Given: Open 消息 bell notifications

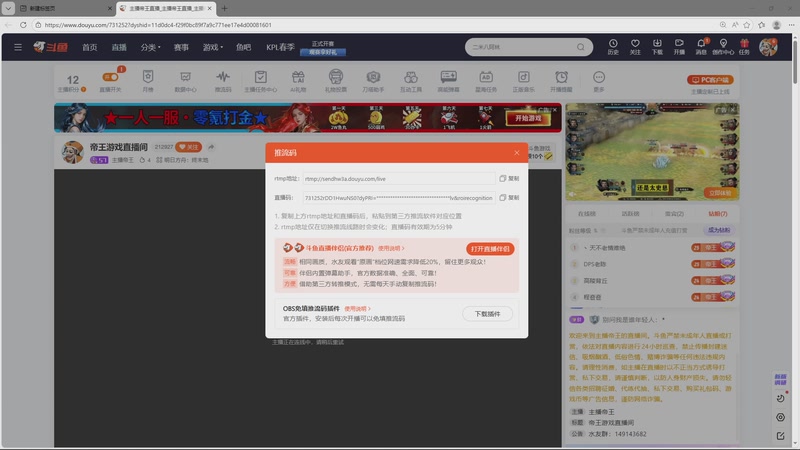Looking at the screenshot, I should pos(702,47).
